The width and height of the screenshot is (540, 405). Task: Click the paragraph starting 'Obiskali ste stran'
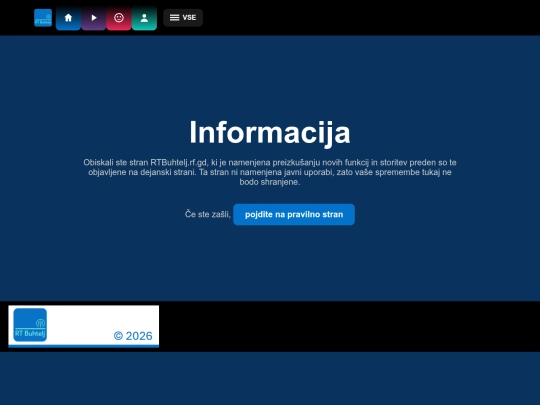point(270,172)
